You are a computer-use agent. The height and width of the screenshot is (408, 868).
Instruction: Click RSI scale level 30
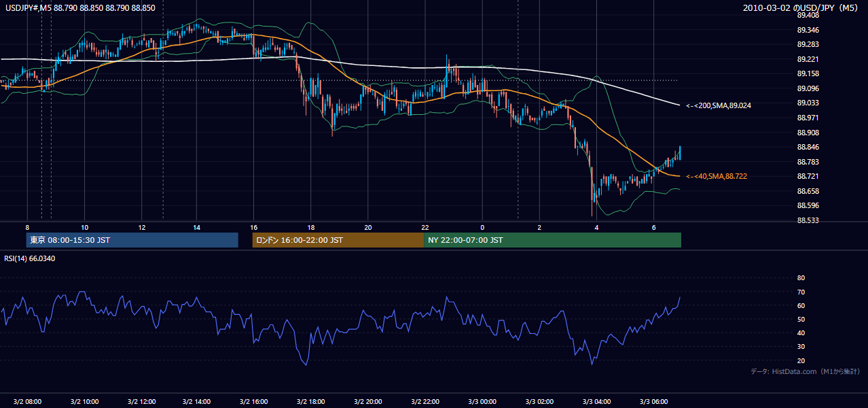point(801,347)
